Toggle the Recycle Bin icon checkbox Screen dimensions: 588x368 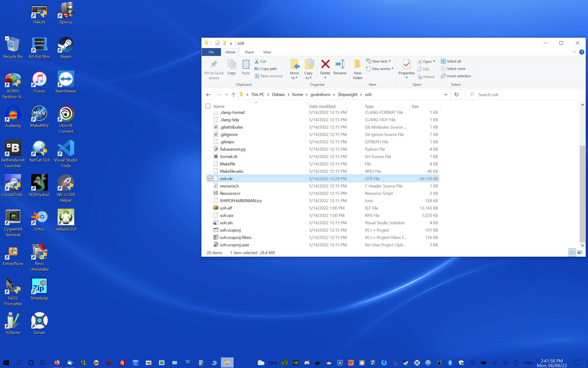pyautogui.click(x=7, y=38)
